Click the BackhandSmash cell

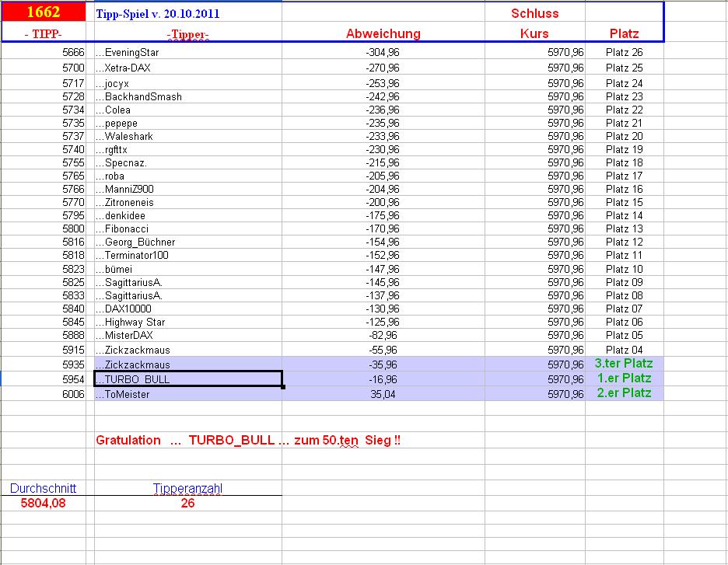tap(188, 96)
